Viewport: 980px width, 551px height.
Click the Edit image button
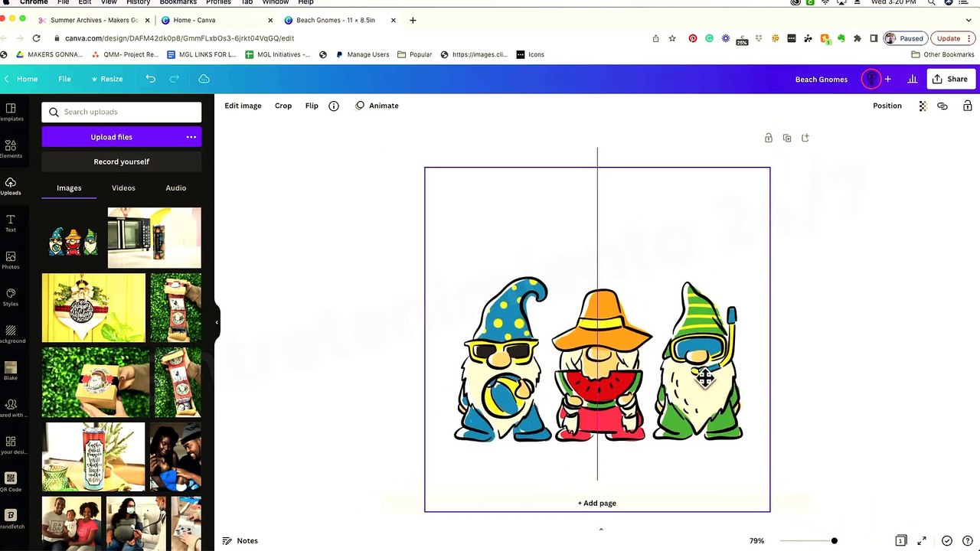tap(243, 106)
